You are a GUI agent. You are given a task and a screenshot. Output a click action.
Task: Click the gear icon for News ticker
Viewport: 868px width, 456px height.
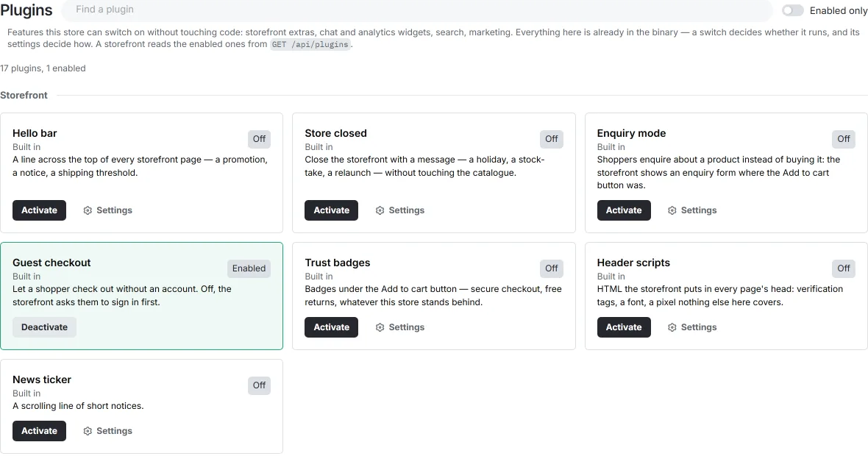tap(88, 431)
